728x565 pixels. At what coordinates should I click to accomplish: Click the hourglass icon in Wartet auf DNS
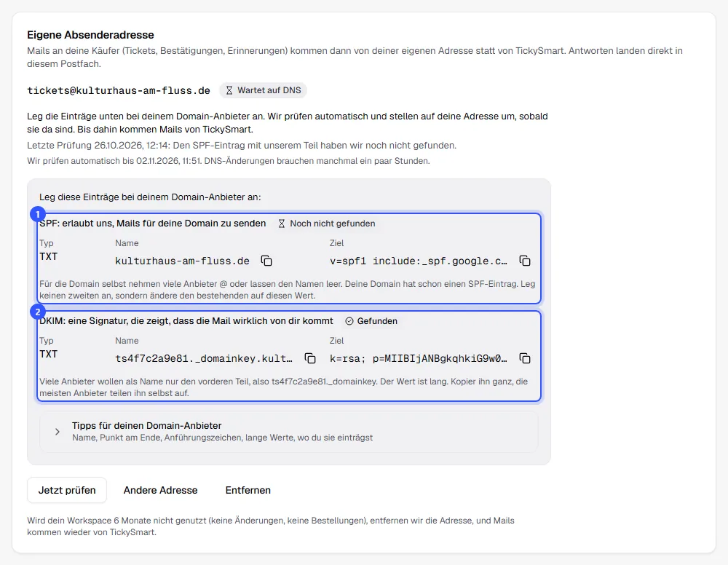coord(229,90)
